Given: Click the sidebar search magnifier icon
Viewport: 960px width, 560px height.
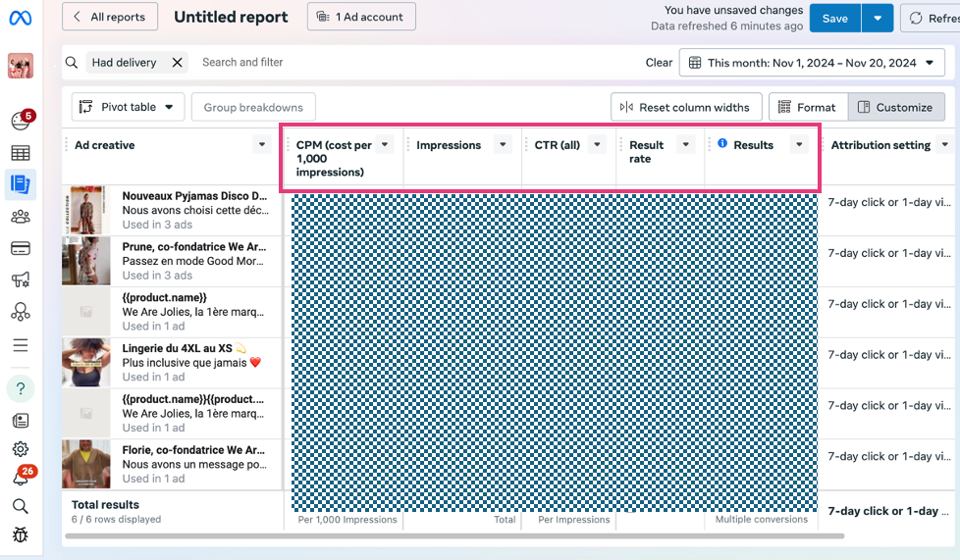Looking at the screenshot, I should tap(21, 506).
